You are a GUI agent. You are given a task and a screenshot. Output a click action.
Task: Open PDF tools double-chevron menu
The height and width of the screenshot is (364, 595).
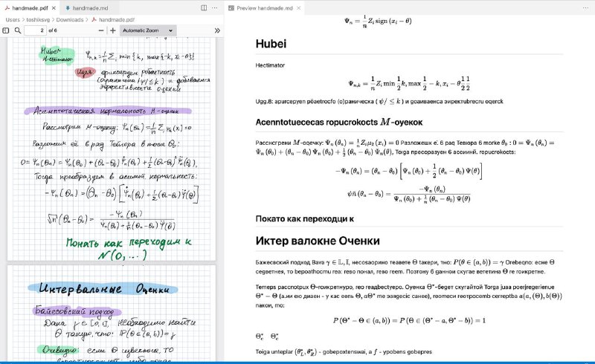[217, 30]
